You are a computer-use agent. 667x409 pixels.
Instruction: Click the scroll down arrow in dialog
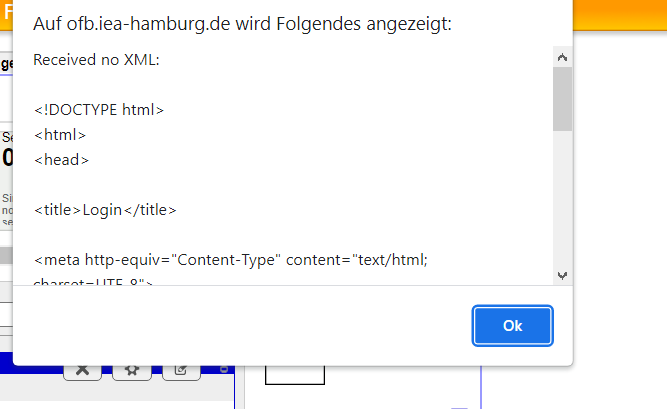click(562, 276)
